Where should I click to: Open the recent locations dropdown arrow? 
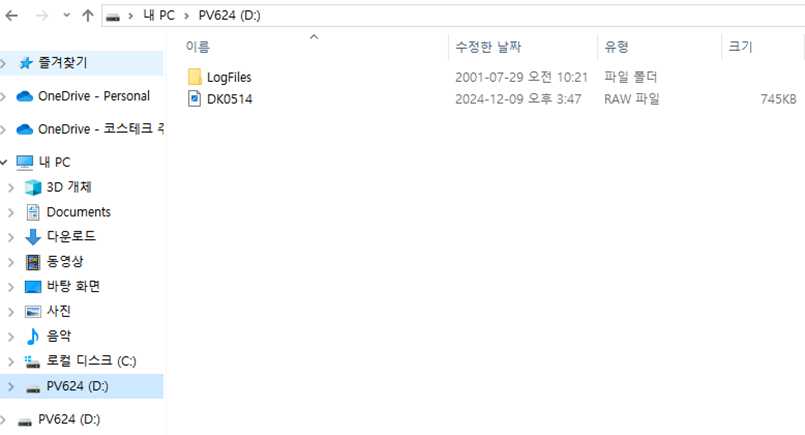(66, 15)
